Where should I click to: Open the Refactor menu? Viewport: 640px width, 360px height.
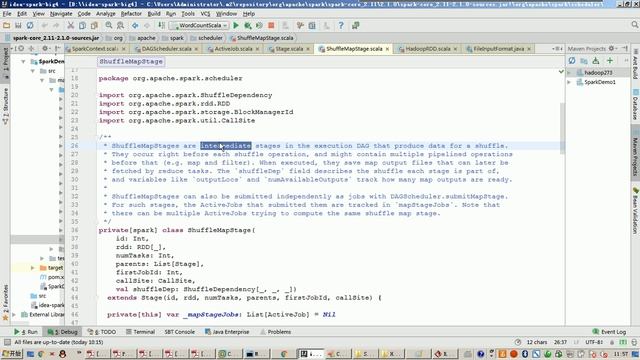pos(131,13)
